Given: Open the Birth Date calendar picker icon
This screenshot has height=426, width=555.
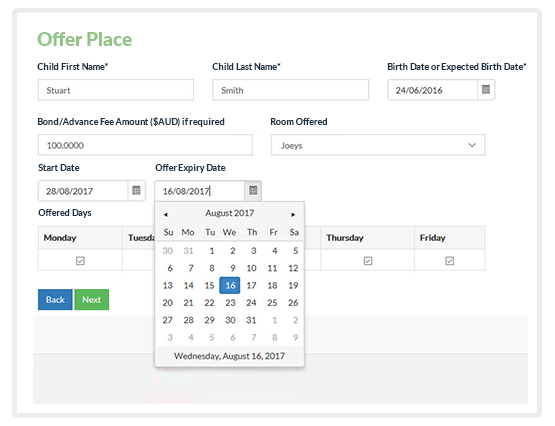Looking at the screenshot, I should tap(486, 90).
